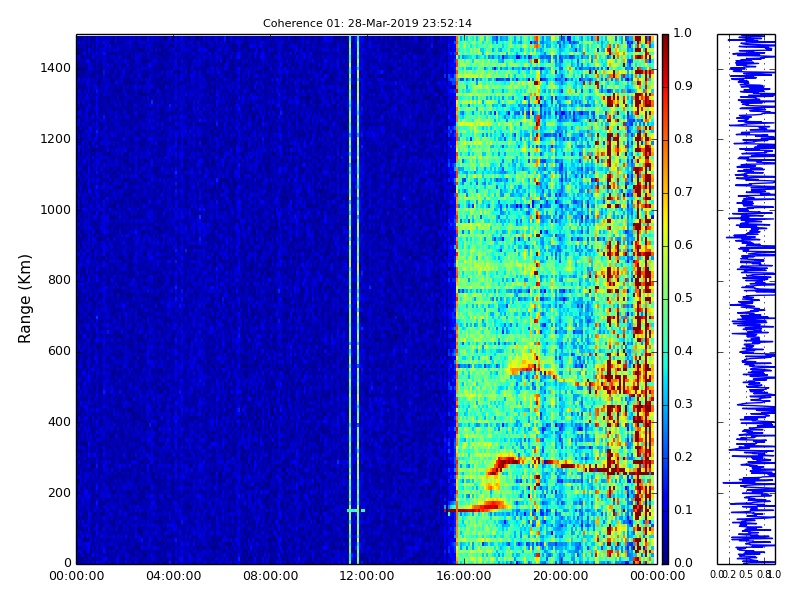800x600 pixels.
Task: Click the 0.3 colorbar label
Action: pyautogui.click(x=683, y=404)
